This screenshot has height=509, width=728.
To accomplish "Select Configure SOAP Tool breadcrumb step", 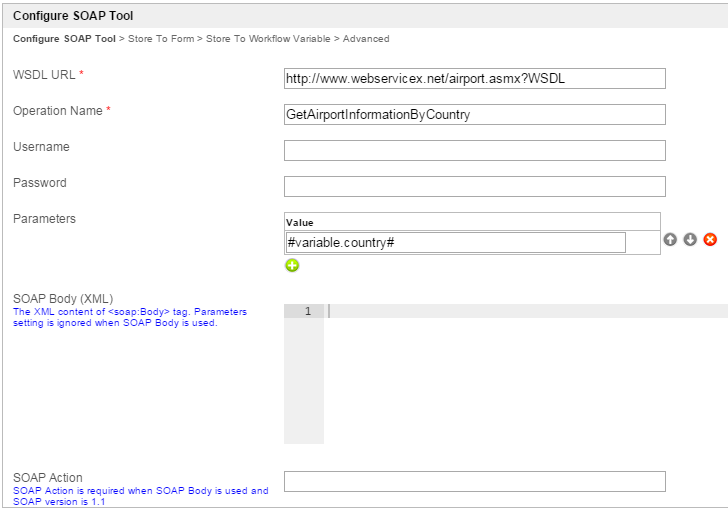I will pyautogui.click(x=64, y=39).
